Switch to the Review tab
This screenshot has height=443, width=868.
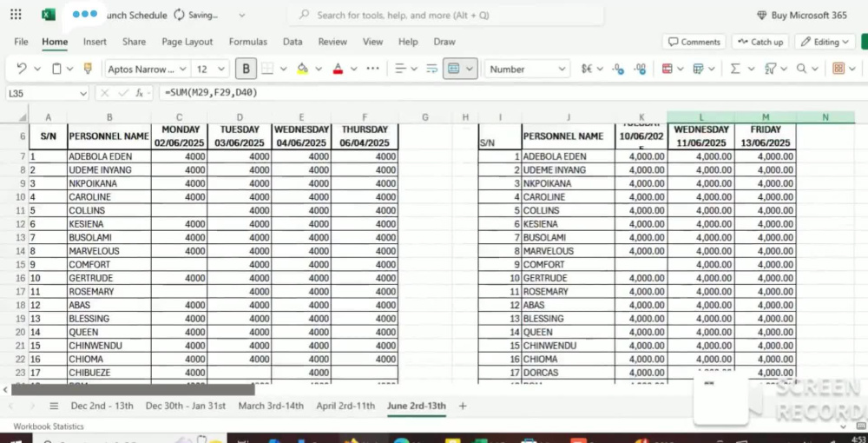[332, 42]
